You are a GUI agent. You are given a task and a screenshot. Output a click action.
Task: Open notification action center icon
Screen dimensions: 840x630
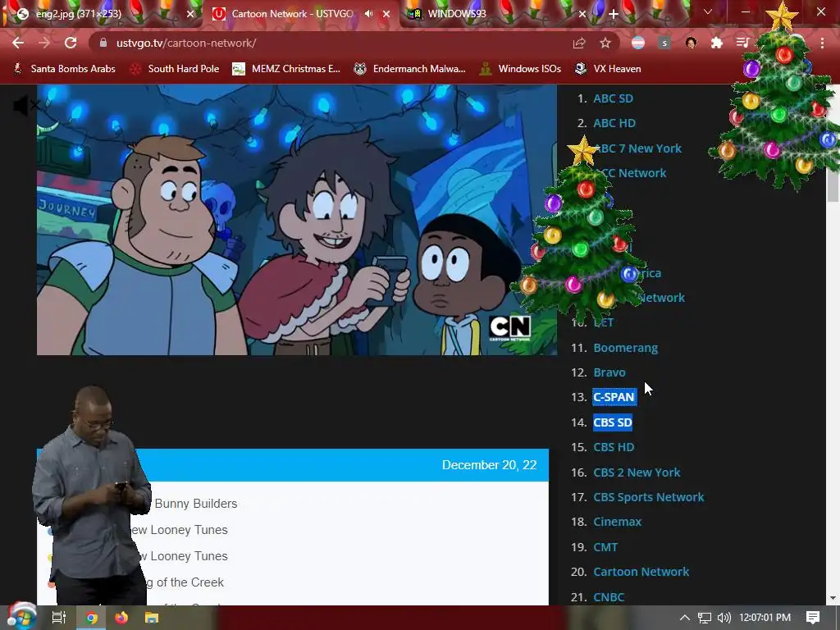pos(813,618)
